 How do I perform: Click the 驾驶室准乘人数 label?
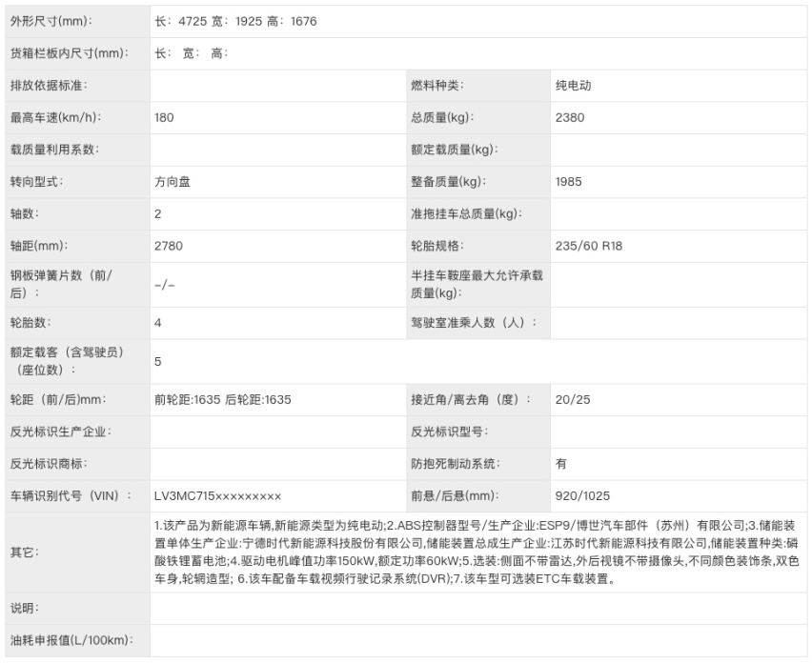point(474,323)
